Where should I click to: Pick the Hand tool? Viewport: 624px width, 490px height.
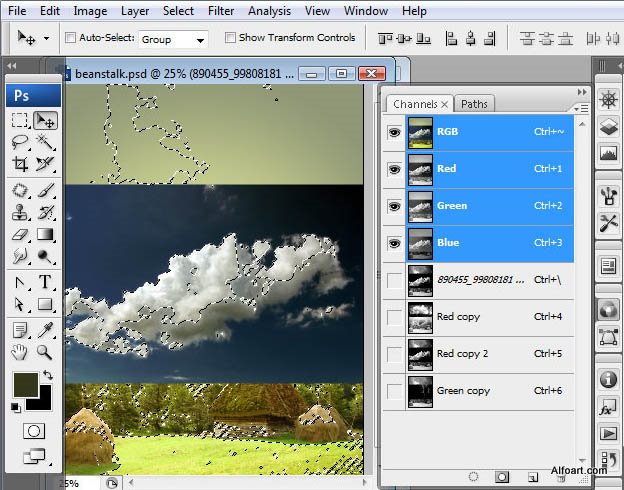(x=20, y=351)
